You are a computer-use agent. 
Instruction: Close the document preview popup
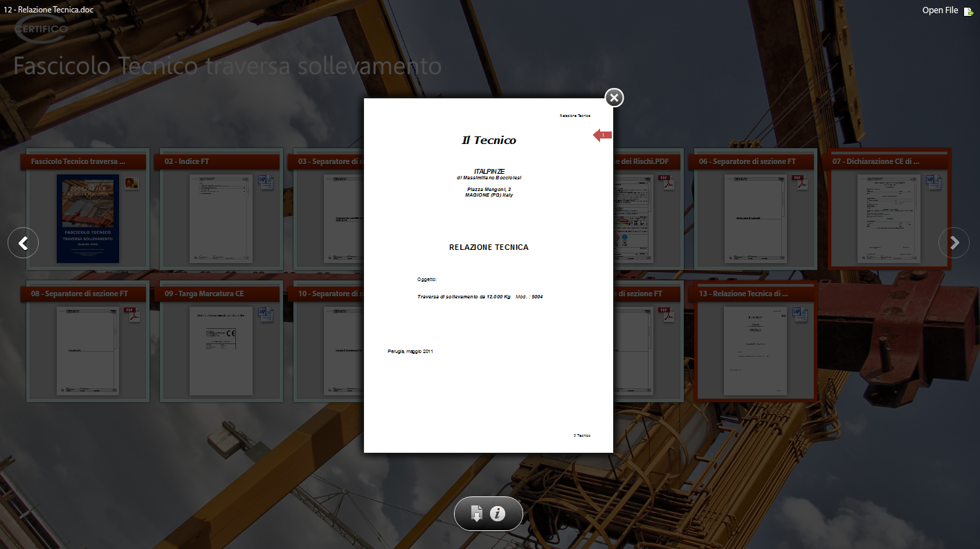(x=614, y=98)
